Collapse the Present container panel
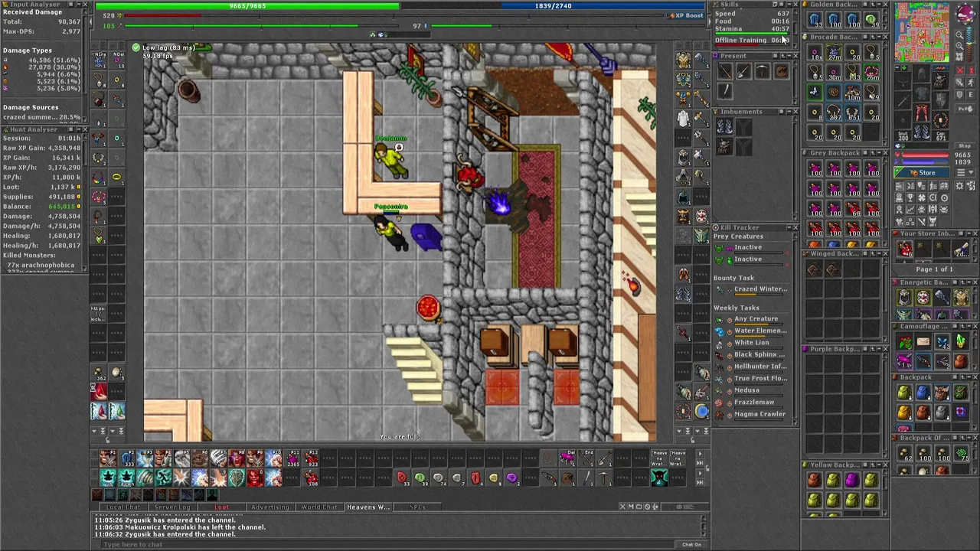 [x=789, y=56]
